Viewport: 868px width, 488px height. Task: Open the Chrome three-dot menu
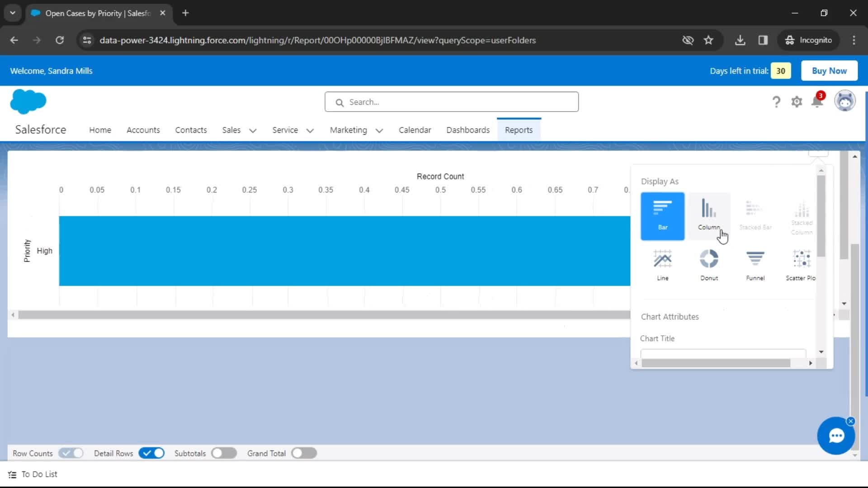point(854,40)
